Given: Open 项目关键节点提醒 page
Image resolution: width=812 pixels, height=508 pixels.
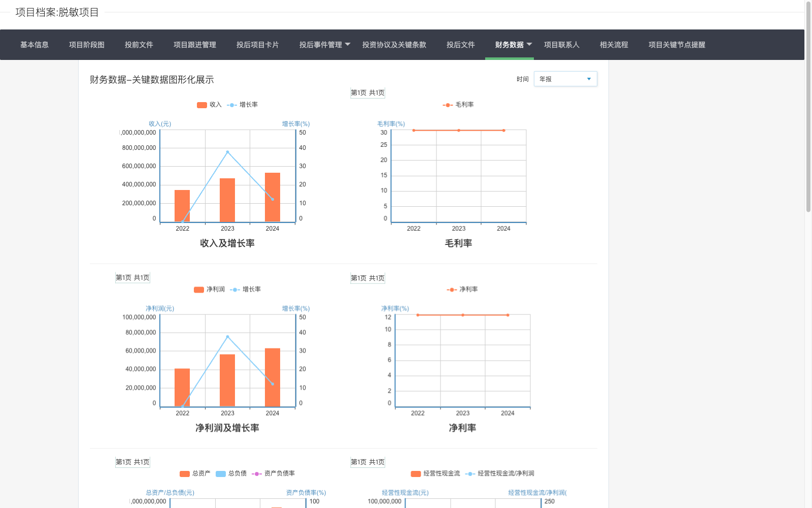Looking at the screenshot, I should coord(676,45).
